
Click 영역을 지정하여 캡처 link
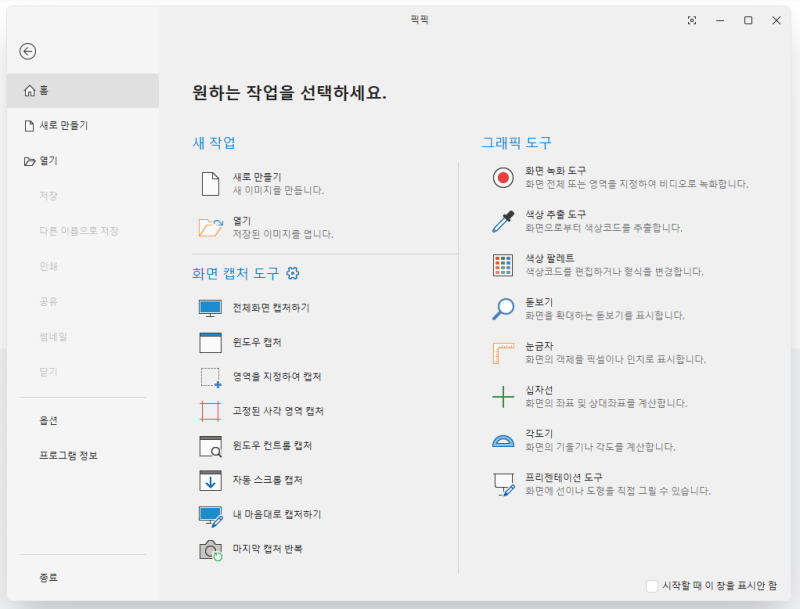277,376
